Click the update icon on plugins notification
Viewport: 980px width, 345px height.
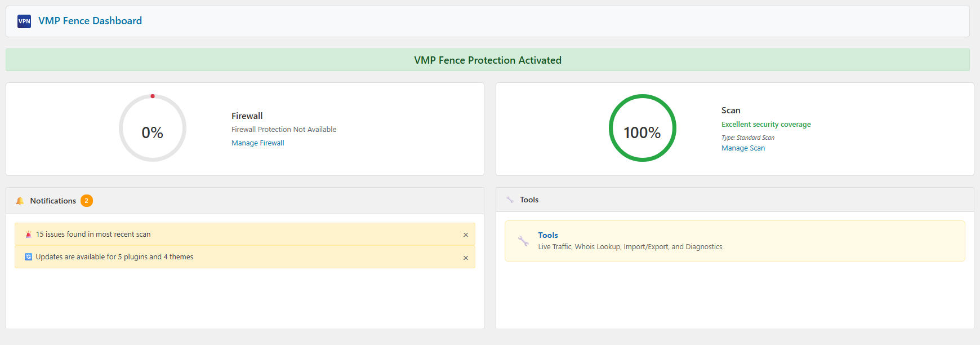[29, 256]
